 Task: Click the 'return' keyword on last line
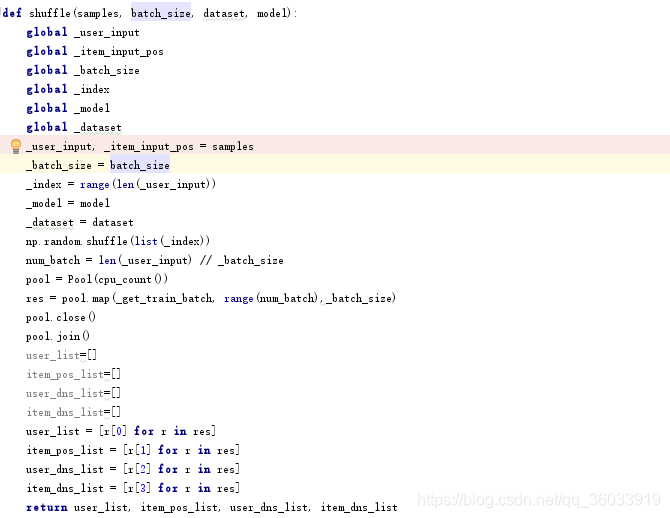(x=47, y=507)
